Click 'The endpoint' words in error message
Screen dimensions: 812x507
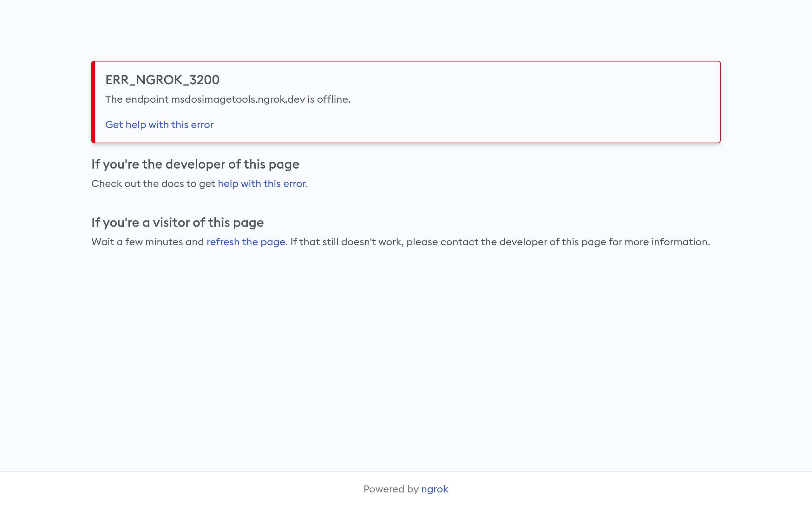(137, 99)
